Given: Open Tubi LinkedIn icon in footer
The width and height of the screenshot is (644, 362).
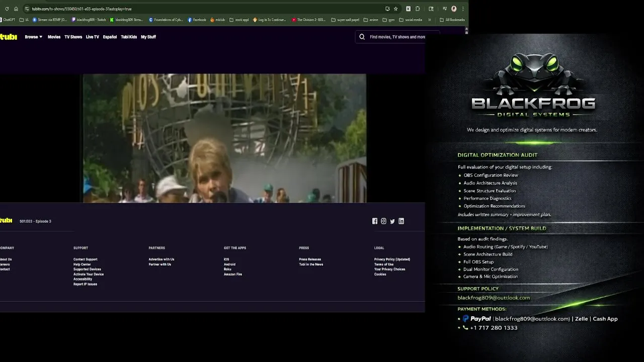Looking at the screenshot, I should tap(401, 221).
